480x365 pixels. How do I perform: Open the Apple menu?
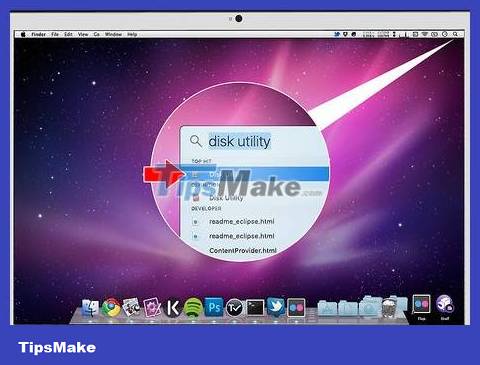click(23, 34)
